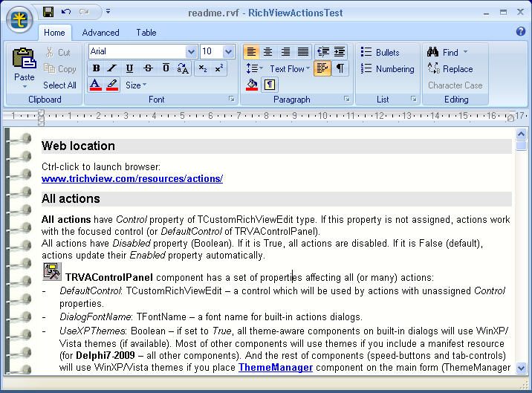Click the paragraph borders icon
Image resolution: width=532 pixels, height=393 pixels.
270,85
